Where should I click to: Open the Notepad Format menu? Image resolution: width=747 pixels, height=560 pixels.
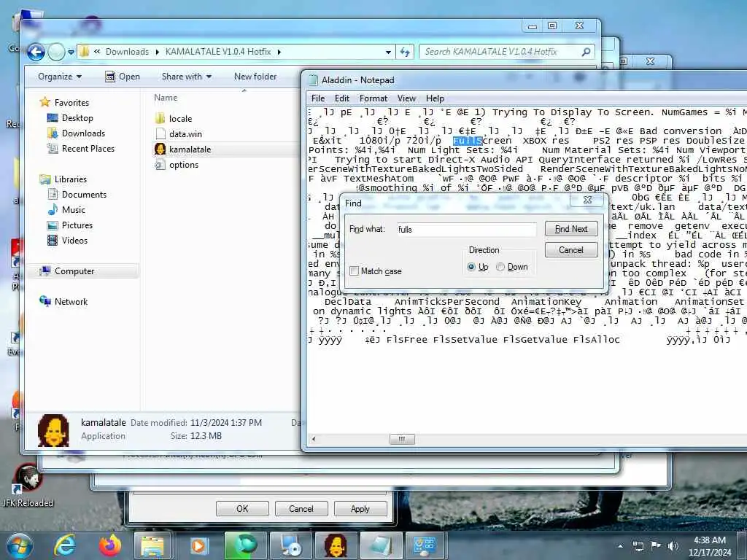(x=373, y=98)
